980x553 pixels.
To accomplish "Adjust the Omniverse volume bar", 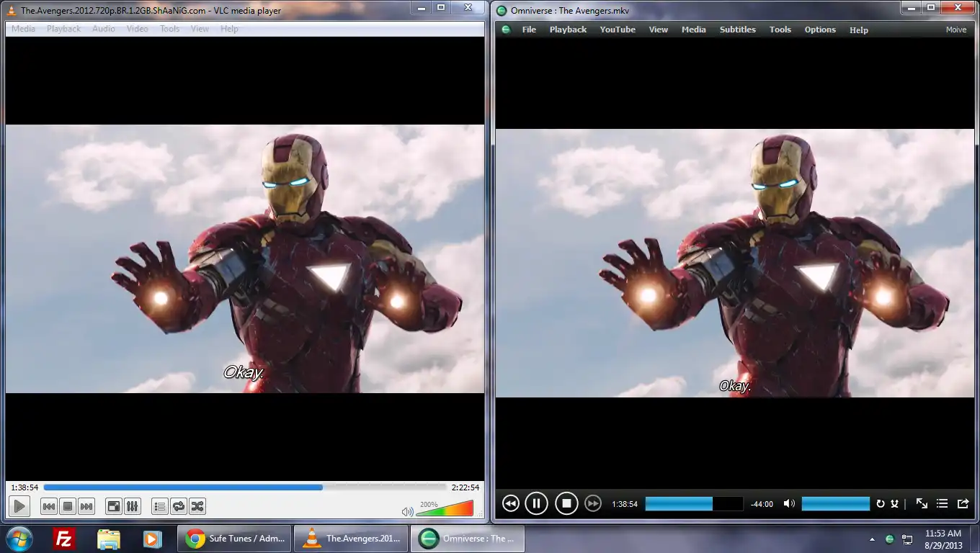I will [835, 504].
